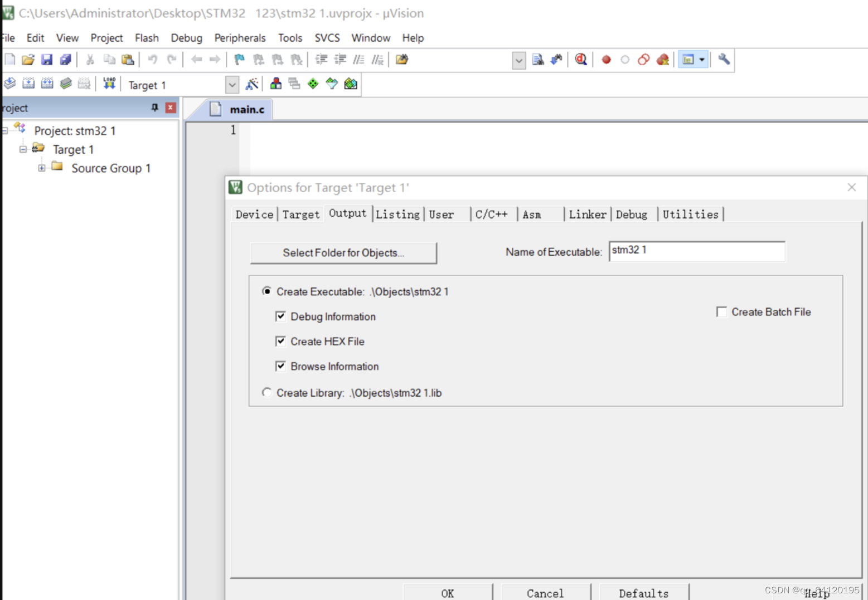Click the Defaults button
This screenshot has height=600, width=868.
click(x=643, y=593)
